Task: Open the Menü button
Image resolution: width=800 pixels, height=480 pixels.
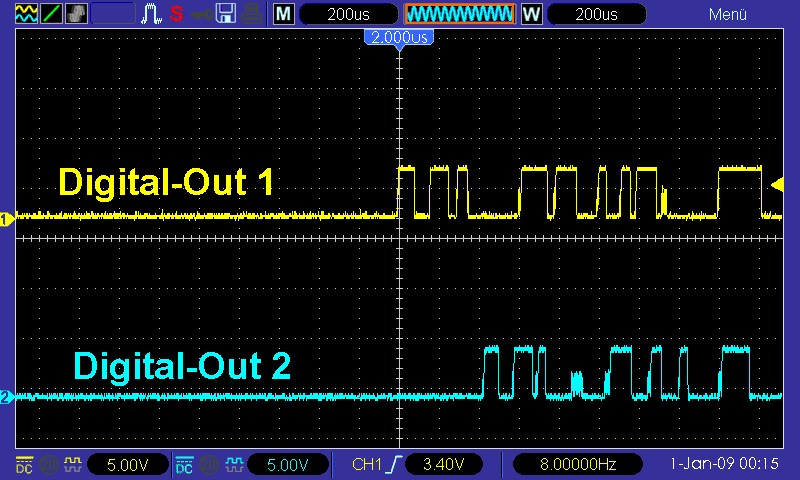Action: 728,14
